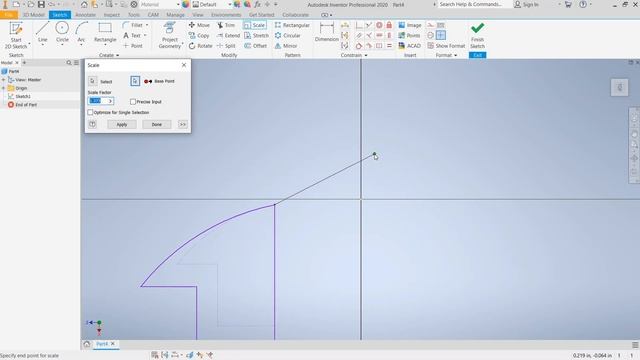Select Sketch1 in the model browser

22,96
